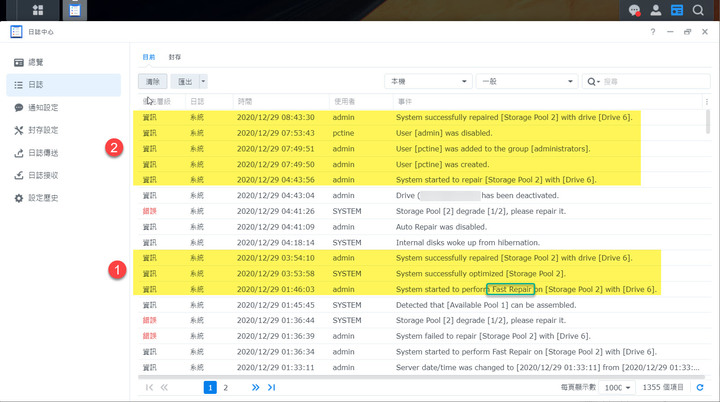Click timestamp 2020/12/29 01:36:44

276,320
